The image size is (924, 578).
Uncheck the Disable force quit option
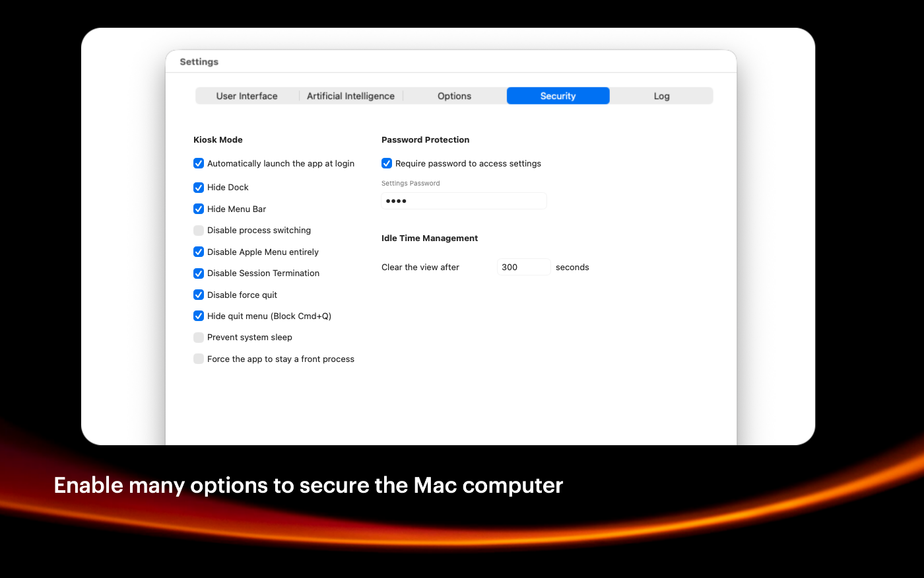click(x=199, y=295)
